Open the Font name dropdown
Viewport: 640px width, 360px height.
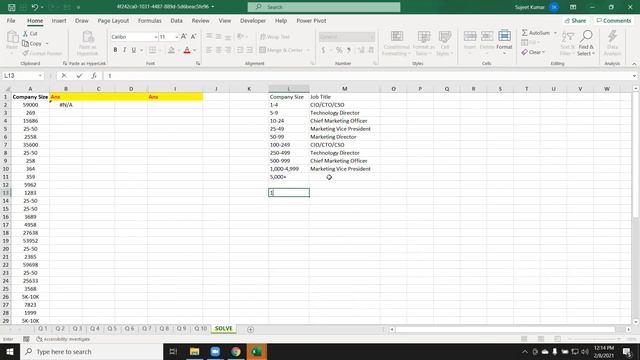[x=156, y=37]
